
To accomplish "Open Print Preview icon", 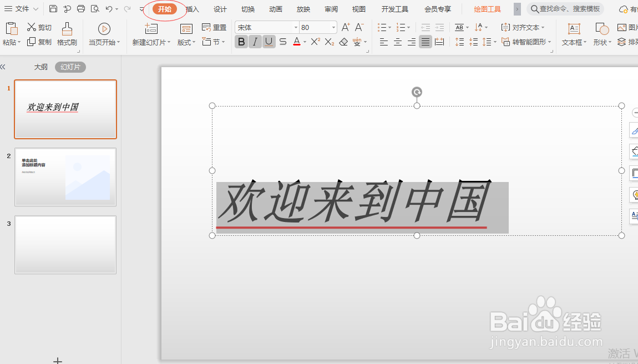I will click(x=95, y=8).
